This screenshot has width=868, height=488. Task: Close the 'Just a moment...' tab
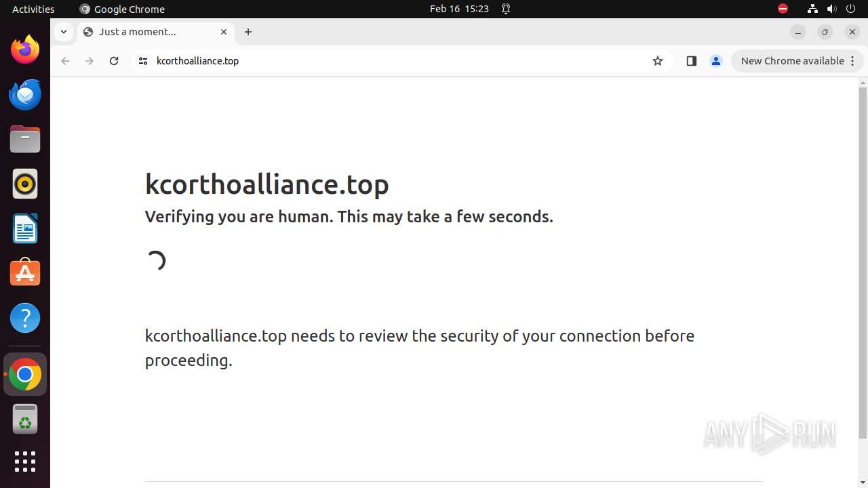224,32
